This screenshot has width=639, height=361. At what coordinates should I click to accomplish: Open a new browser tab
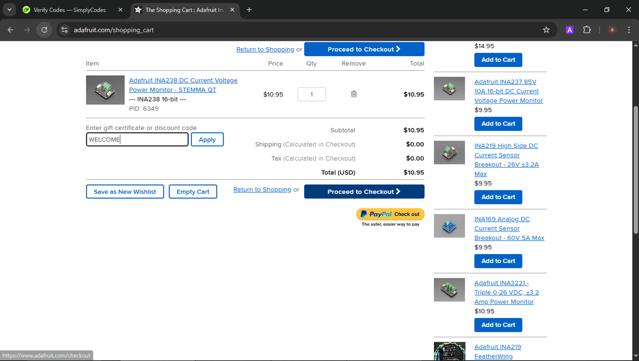249,10
